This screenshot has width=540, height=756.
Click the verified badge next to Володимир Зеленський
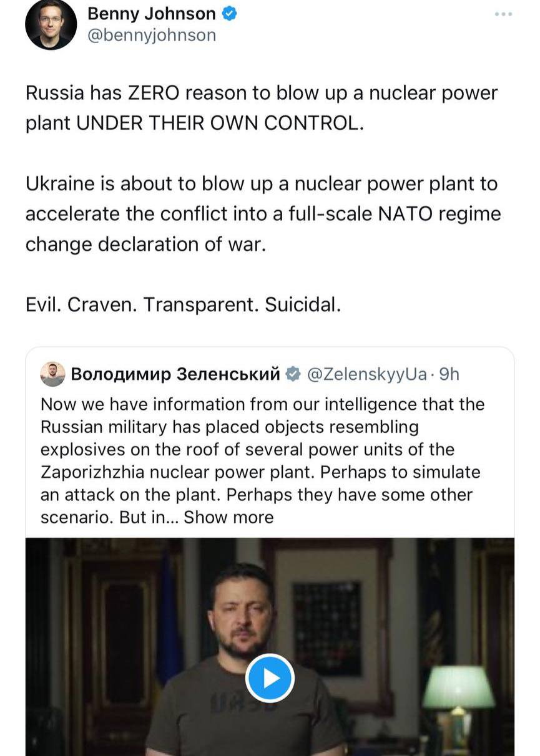click(x=292, y=374)
